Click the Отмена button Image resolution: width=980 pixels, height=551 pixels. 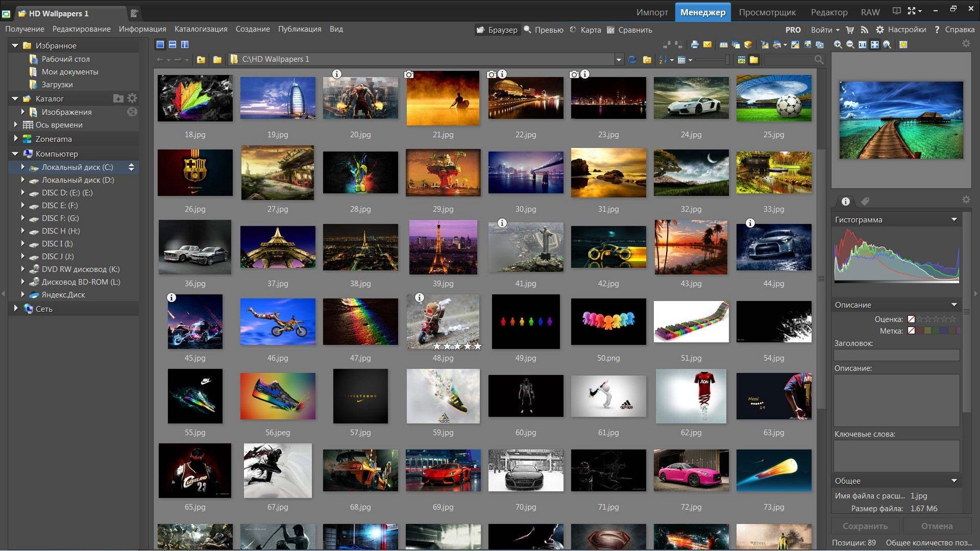pos(937,526)
